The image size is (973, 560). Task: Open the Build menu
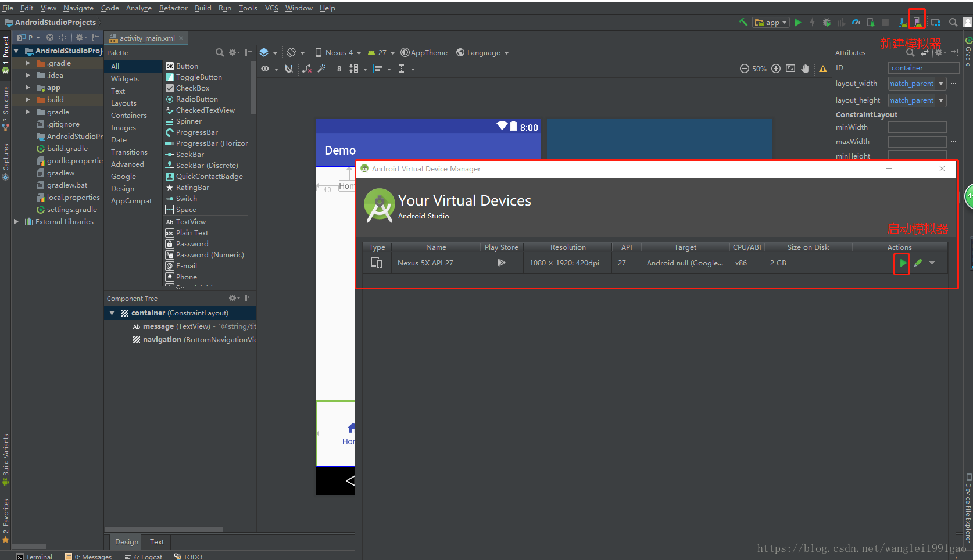pos(203,8)
